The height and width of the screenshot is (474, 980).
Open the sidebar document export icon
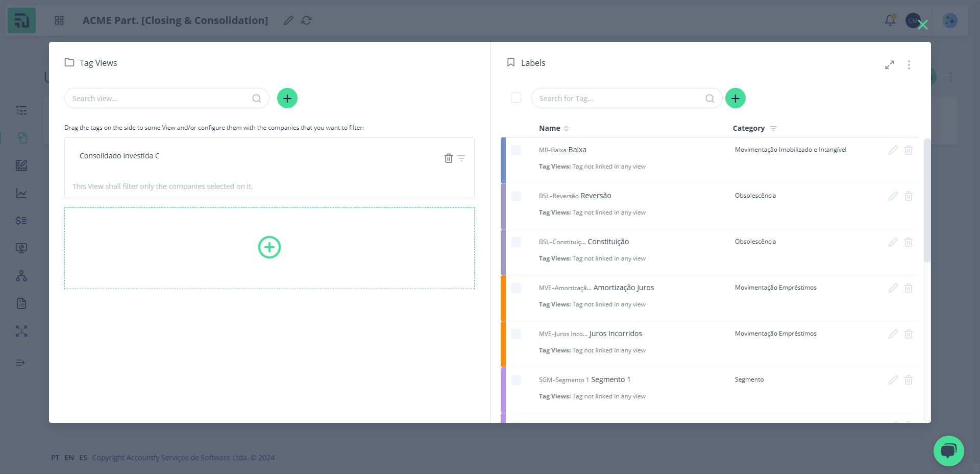point(21,138)
